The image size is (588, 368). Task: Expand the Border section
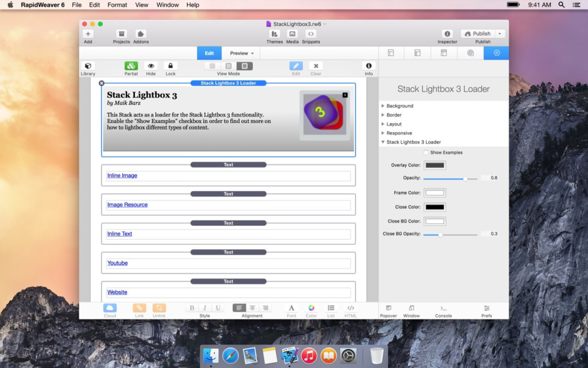[x=383, y=115]
